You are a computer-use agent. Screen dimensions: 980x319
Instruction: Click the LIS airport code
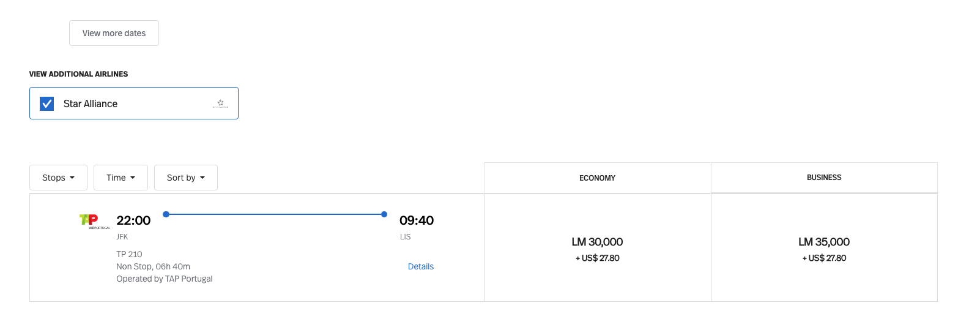(405, 237)
